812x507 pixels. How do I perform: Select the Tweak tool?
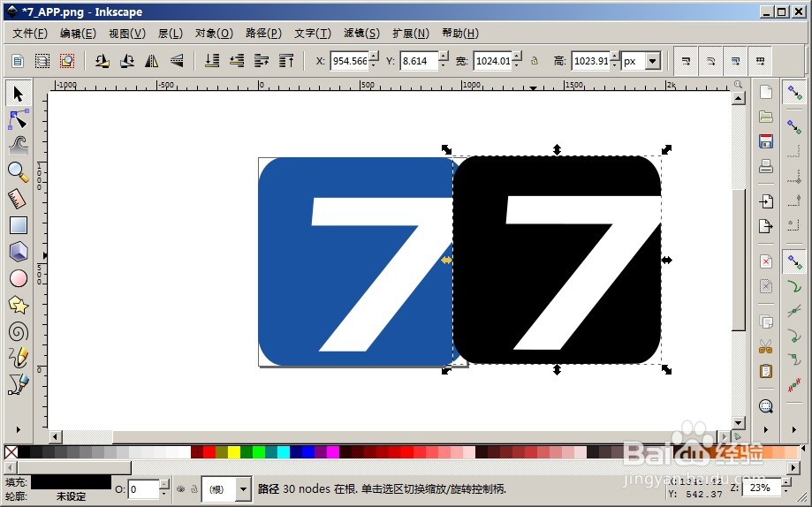click(19, 146)
